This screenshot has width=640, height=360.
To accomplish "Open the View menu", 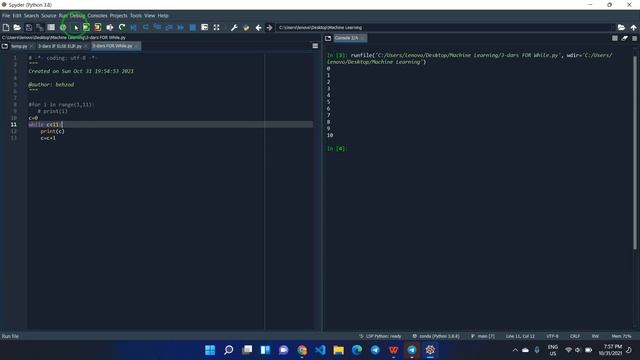I will coord(149,16).
